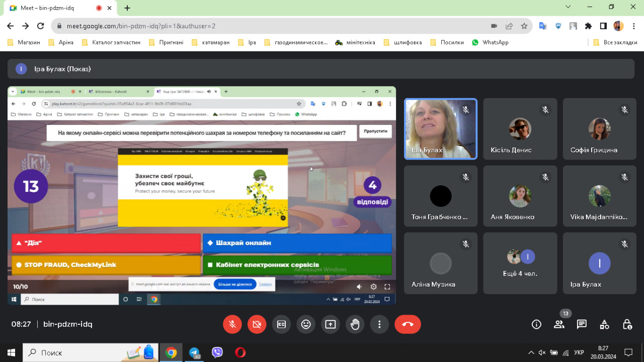Screen dimensions: 644x362
Task: Click the share page icon in address bar
Action: pos(509,26)
